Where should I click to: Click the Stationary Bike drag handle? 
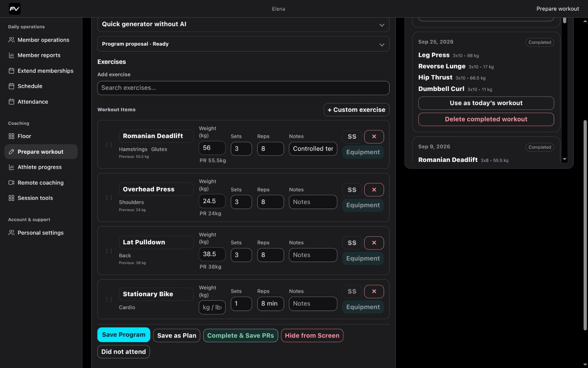(x=109, y=300)
